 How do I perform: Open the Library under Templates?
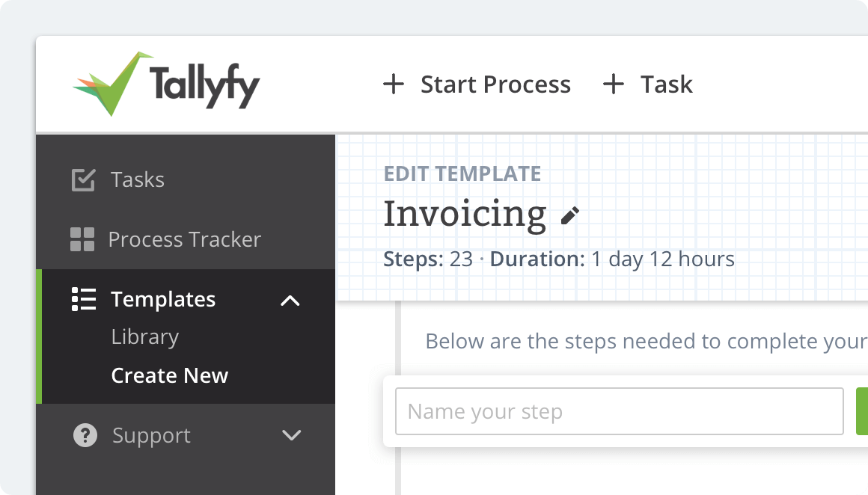pyautogui.click(x=144, y=336)
